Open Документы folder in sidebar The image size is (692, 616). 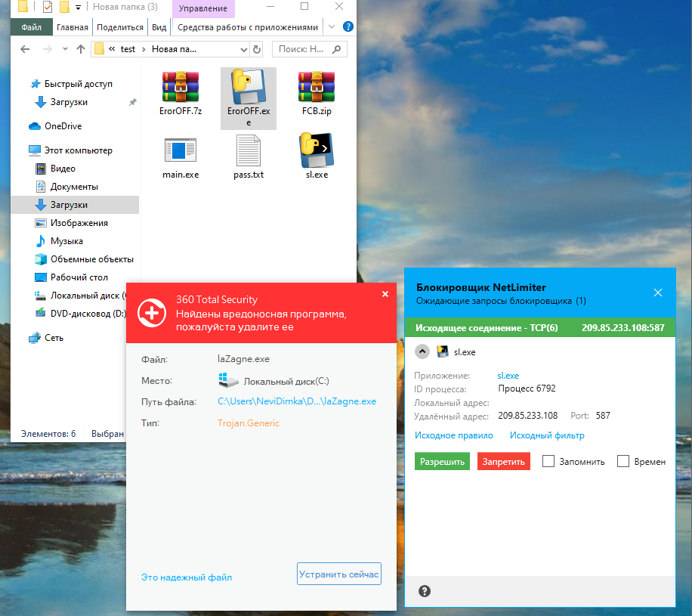(74, 187)
